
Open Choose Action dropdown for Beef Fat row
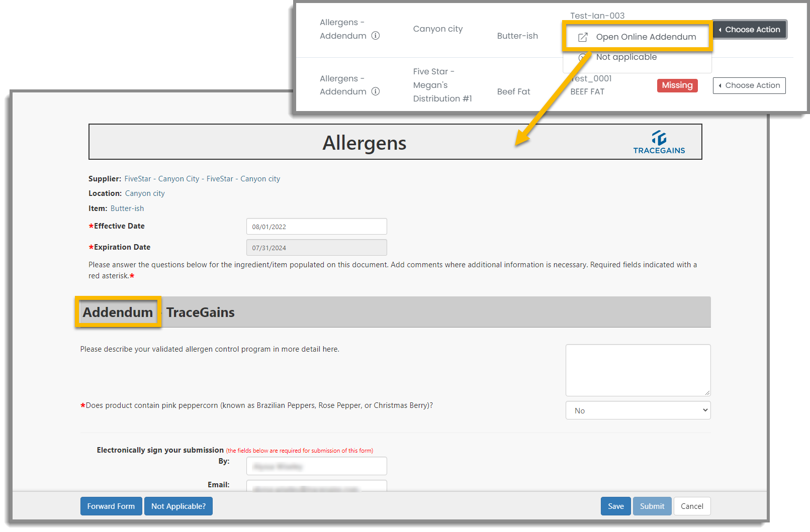click(749, 85)
